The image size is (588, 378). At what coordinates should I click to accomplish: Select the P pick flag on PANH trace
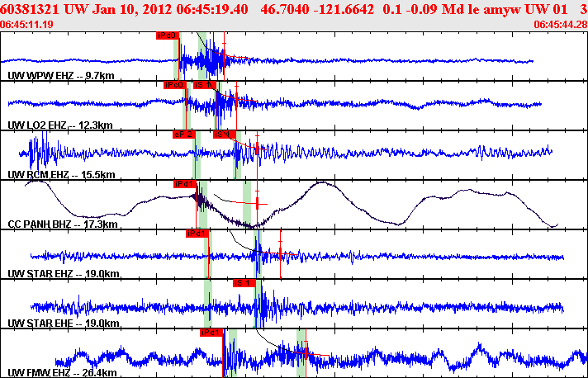point(184,183)
